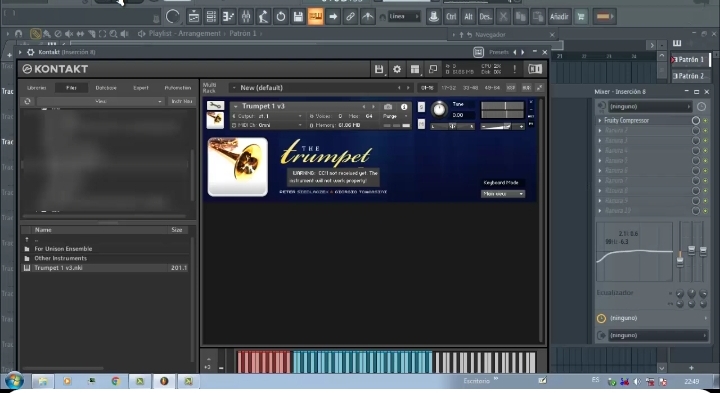The height and width of the screenshot is (393, 720).
Task: Click the Tune knob
Action: coord(439,109)
